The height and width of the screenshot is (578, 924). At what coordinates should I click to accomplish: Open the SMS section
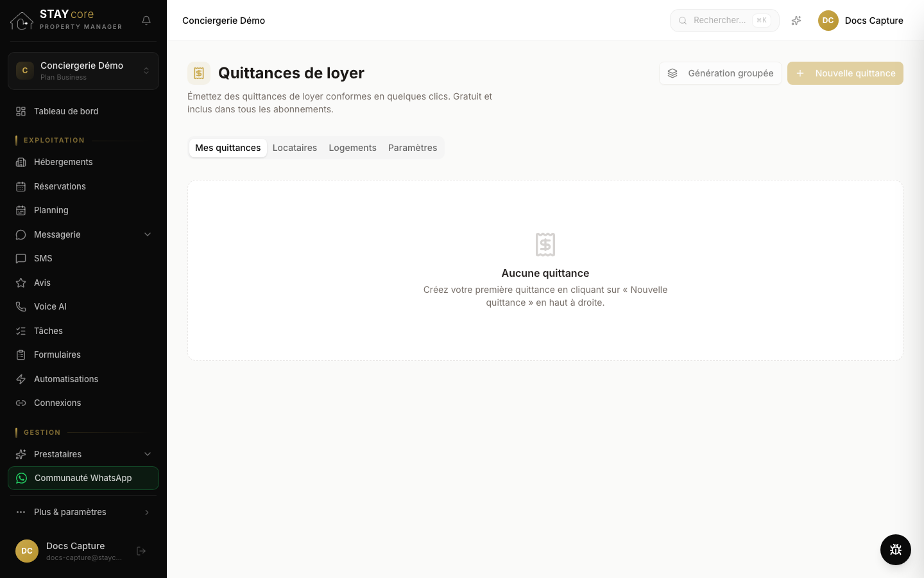[x=83, y=258]
